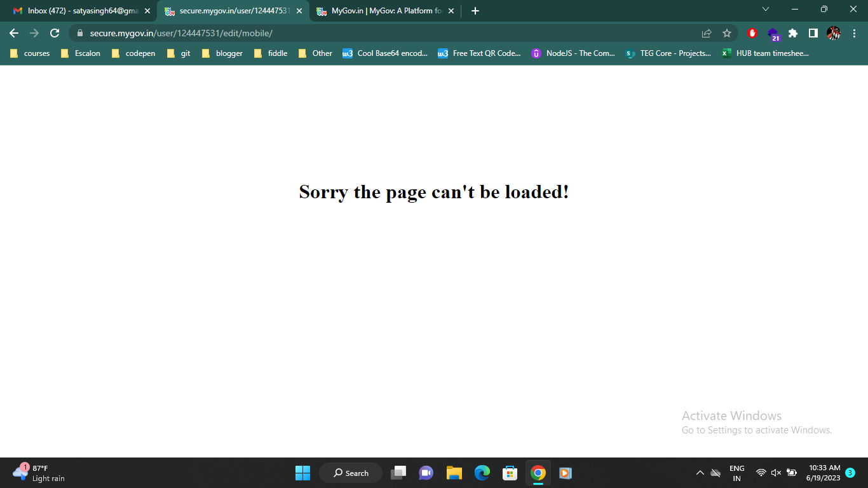Click the red ad blocker extension icon
The width and height of the screenshot is (868, 488).
point(752,33)
